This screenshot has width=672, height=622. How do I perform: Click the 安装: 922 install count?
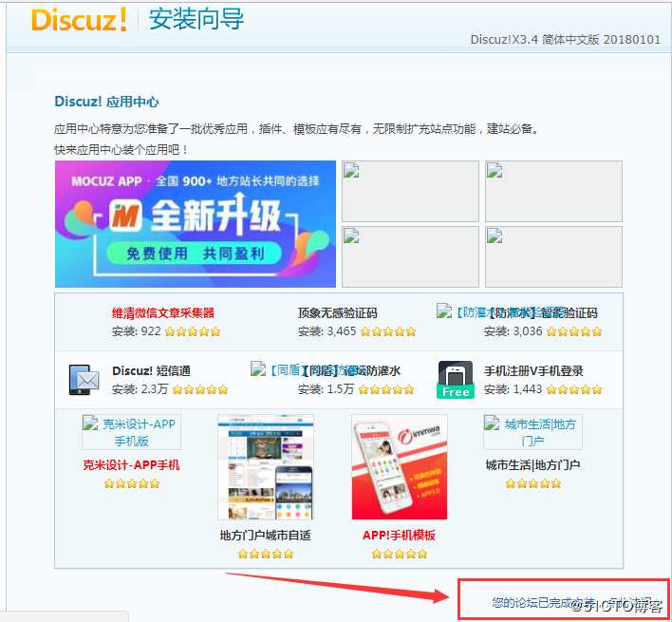(137, 331)
